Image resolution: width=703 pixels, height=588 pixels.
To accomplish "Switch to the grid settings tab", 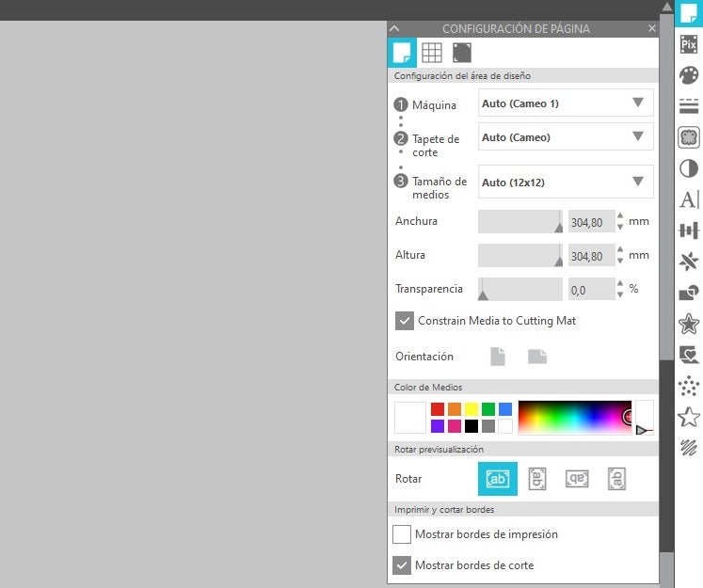I will pyautogui.click(x=431, y=53).
